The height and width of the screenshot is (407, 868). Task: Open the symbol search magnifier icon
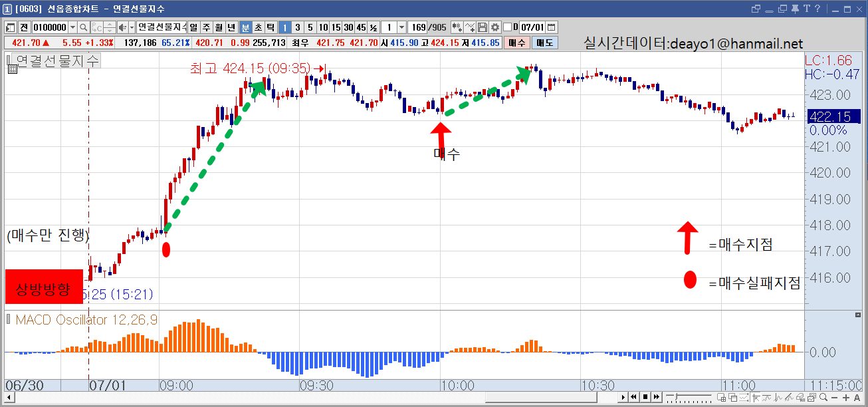pos(84,27)
